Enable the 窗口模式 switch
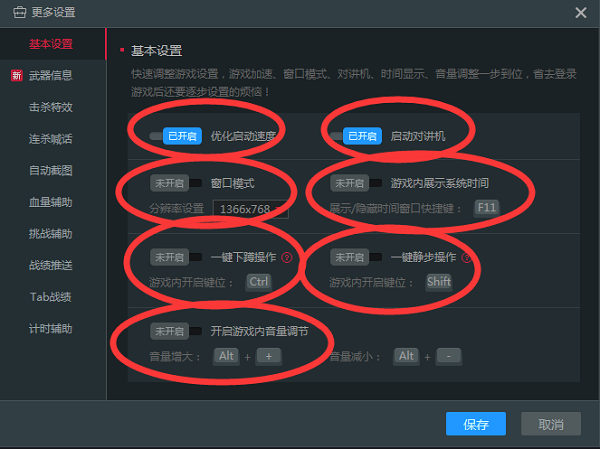The width and height of the screenshot is (600, 449). (176, 183)
